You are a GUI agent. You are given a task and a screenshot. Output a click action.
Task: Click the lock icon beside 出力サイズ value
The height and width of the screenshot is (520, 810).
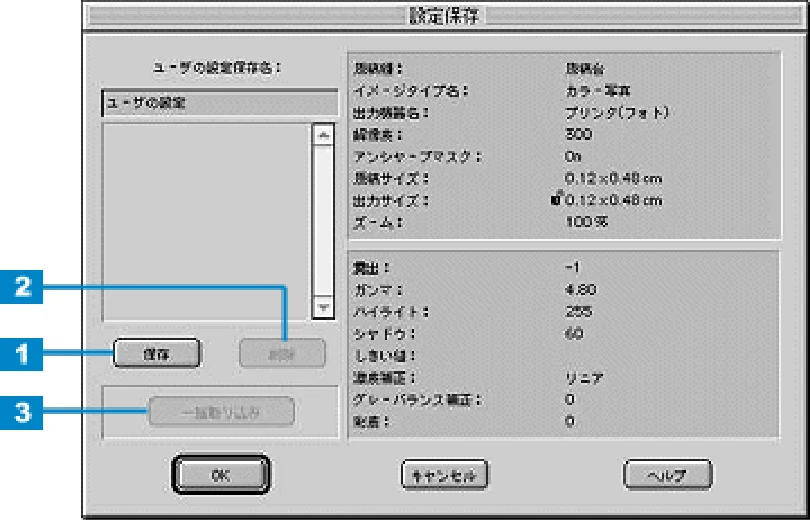(x=556, y=199)
